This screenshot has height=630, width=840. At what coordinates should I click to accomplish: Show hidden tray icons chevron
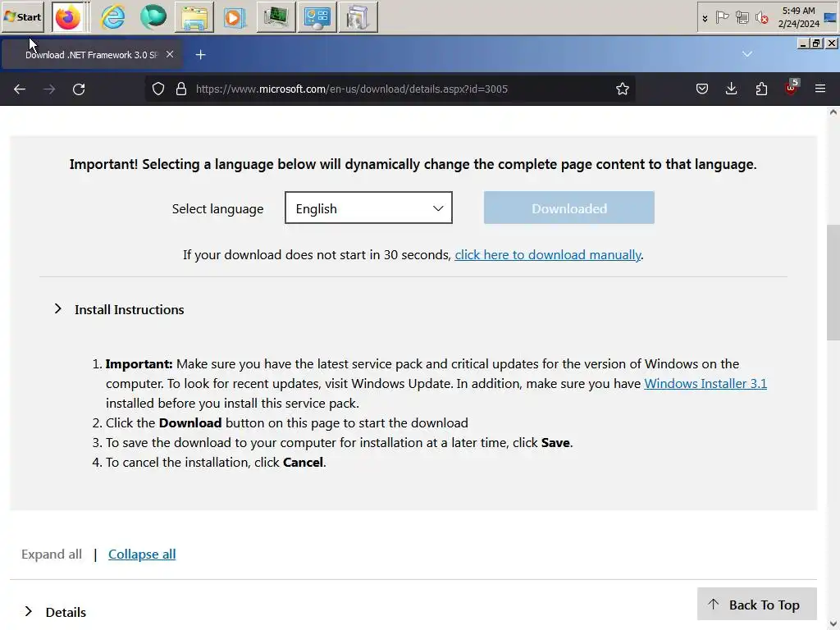click(705, 18)
